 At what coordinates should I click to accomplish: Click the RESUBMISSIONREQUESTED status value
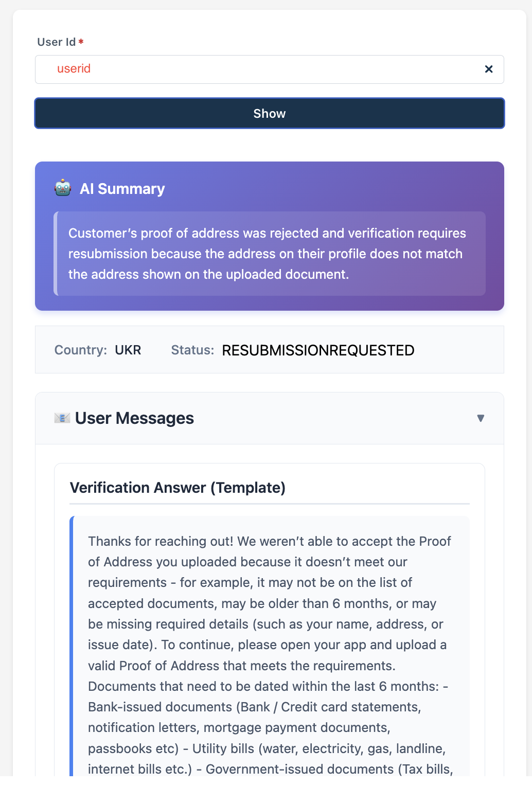(x=318, y=350)
